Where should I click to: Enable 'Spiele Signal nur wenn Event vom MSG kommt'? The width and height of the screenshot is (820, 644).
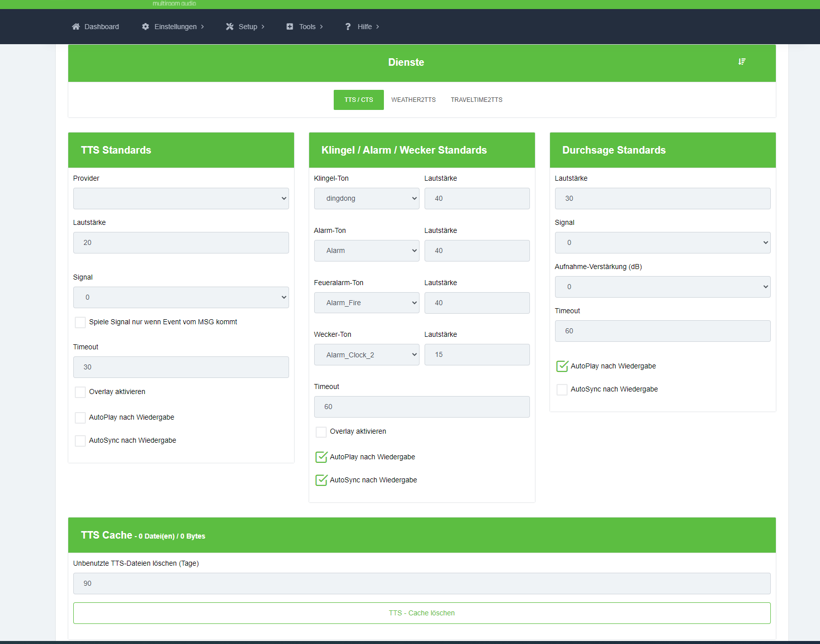tap(80, 322)
